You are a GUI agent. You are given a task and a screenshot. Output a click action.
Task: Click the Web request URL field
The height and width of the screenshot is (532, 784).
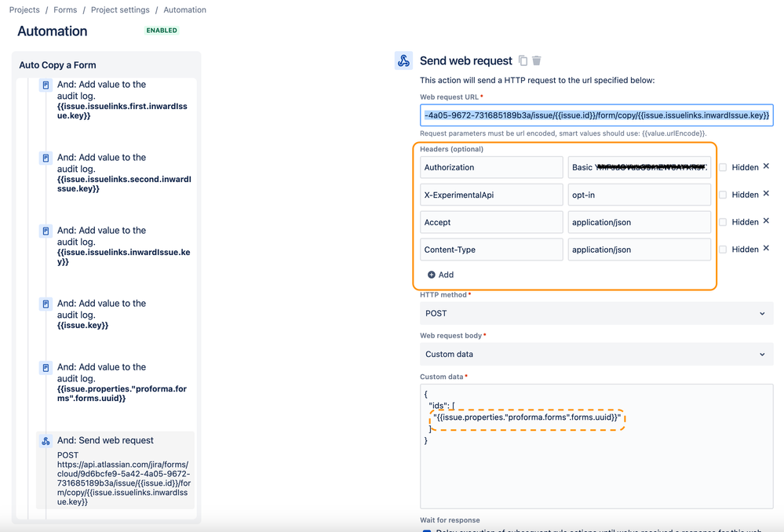(x=596, y=115)
